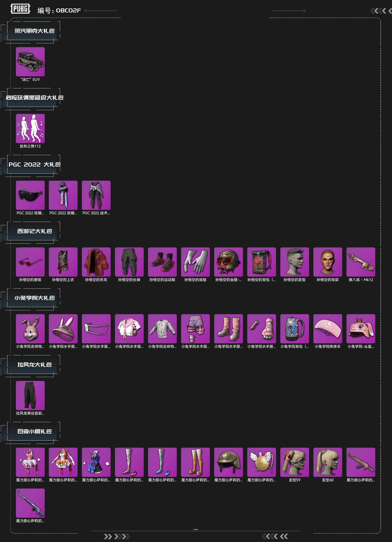Open the 西游记大礼包 section header
This screenshot has height=542, width=392.
[x=35, y=231]
